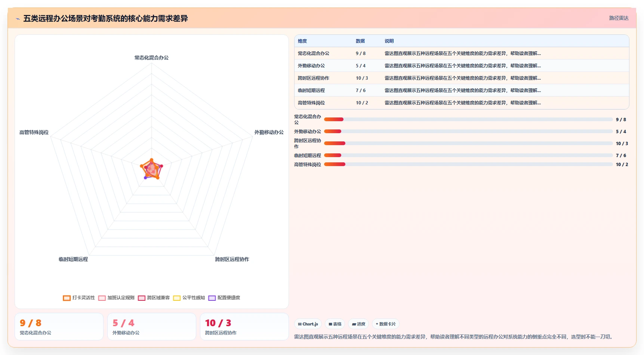Click the radar data polygon at center
Viewport: 644px width, 355px height.
click(x=151, y=169)
